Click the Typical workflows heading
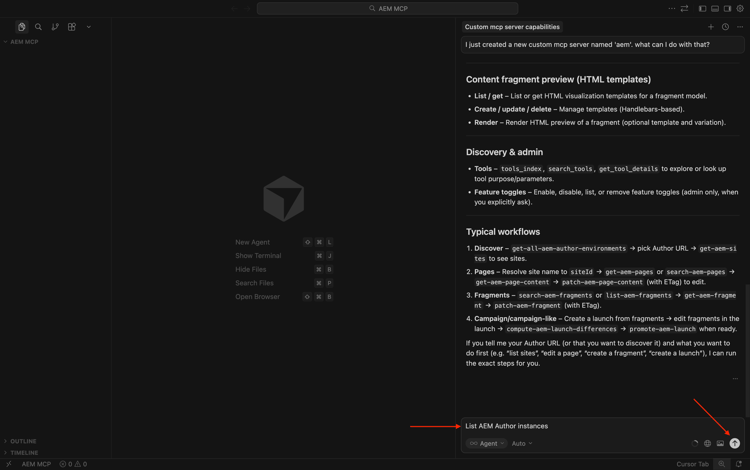The image size is (750, 470). tap(503, 232)
